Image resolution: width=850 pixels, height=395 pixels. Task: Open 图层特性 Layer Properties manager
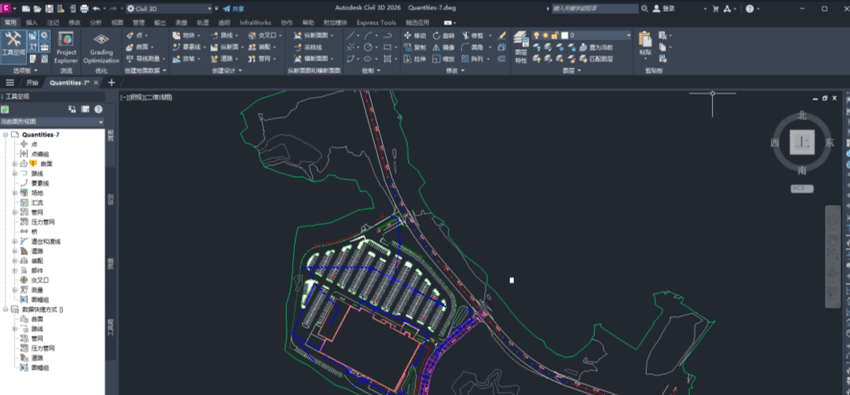coord(520,48)
